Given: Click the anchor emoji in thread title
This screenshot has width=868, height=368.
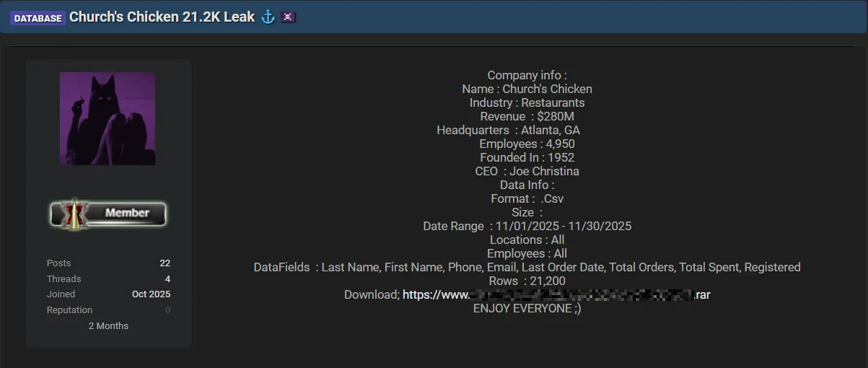Looking at the screenshot, I should click(268, 17).
